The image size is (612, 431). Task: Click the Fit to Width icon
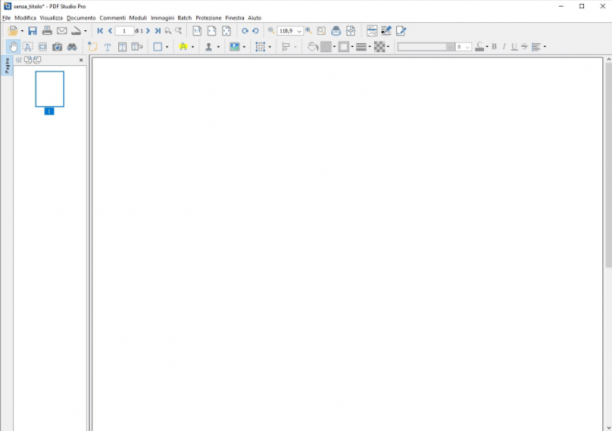click(x=212, y=31)
